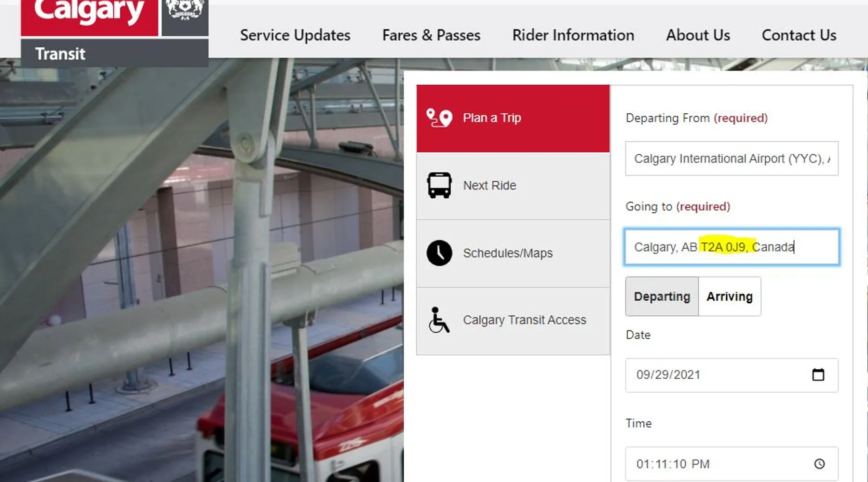
Task: Click the Departing From input field
Action: coord(732,159)
